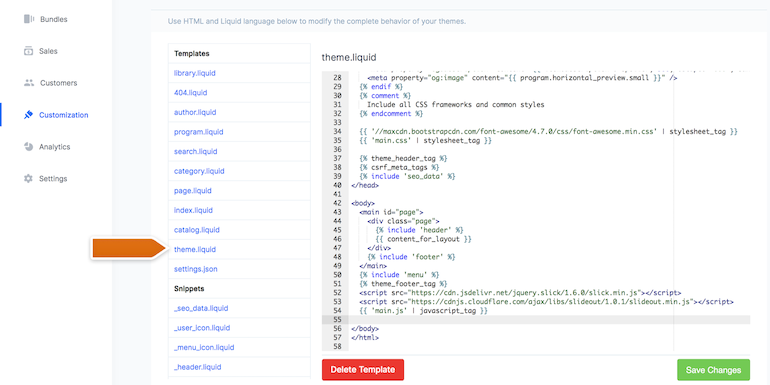Image resolution: width=770 pixels, height=385 pixels.
Task: Click the content_for_layout code line
Action: pos(423,239)
